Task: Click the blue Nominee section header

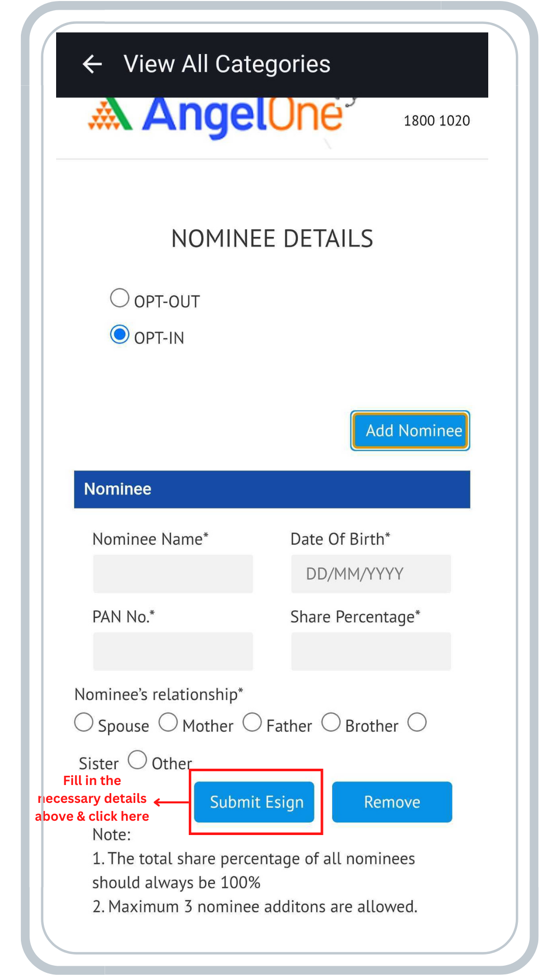Action: [272, 489]
